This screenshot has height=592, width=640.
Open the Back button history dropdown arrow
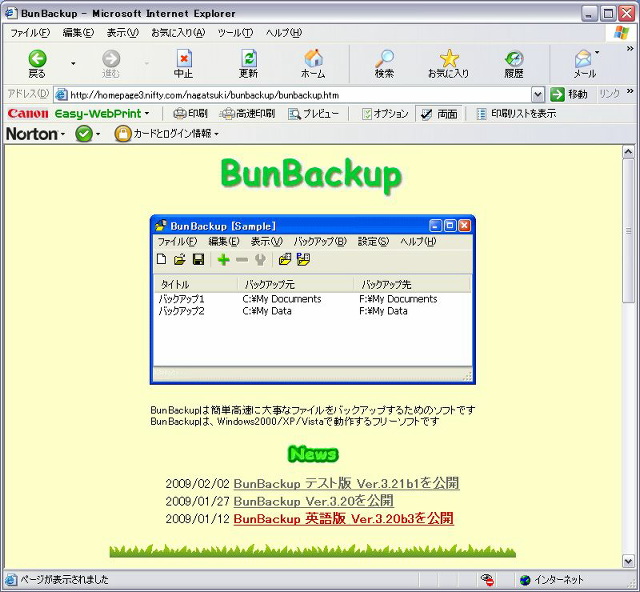(73, 64)
